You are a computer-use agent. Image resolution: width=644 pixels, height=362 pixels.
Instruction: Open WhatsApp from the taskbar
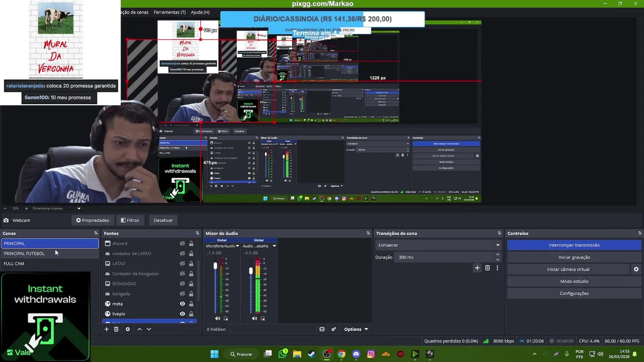[x=283, y=354]
